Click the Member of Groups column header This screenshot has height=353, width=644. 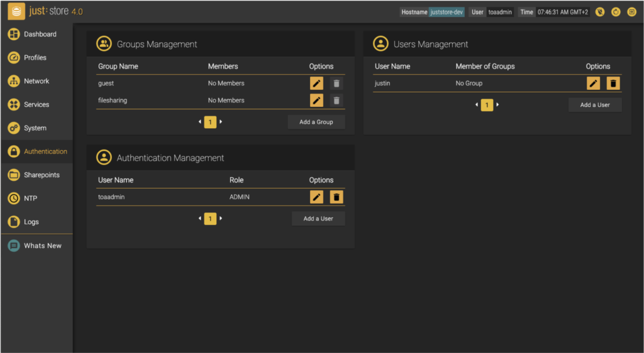(x=485, y=67)
